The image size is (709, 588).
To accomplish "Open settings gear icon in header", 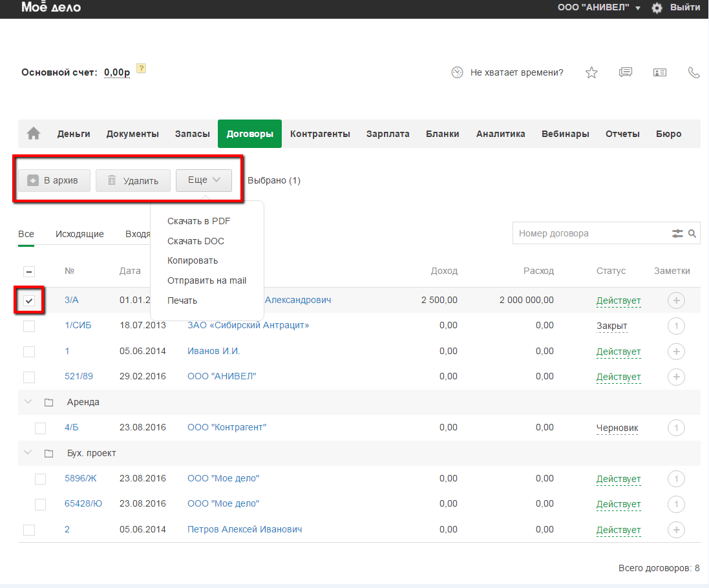I will (657, 8).
